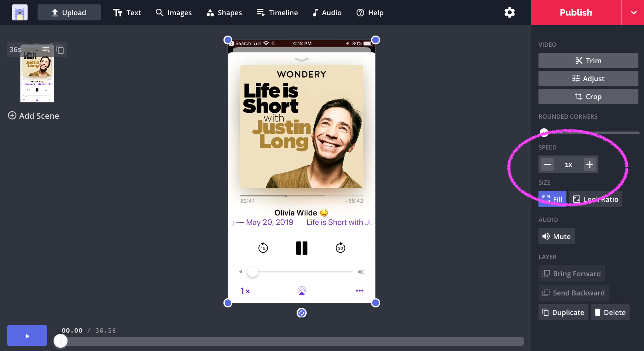Toggle the Lock Ratio option
The image size is (644, 351).
point(596,199)
